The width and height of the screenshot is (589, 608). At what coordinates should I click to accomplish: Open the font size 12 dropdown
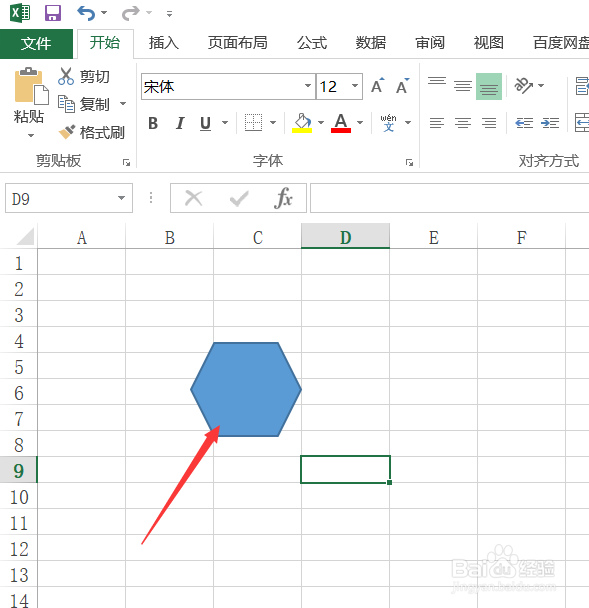click(x=354, y=86)
